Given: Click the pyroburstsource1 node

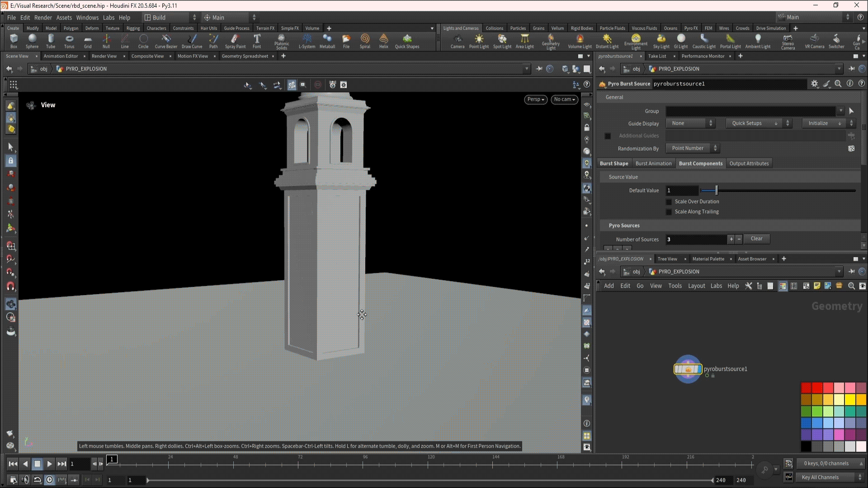Looking at the screenshot, I should [688, 369].
